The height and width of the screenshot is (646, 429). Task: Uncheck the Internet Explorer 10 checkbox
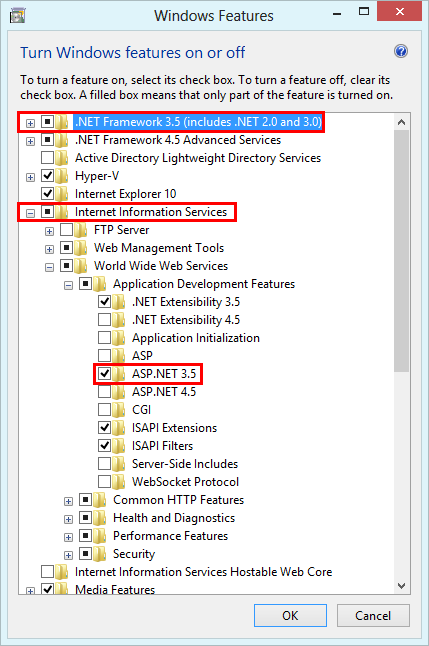[48, 193]
